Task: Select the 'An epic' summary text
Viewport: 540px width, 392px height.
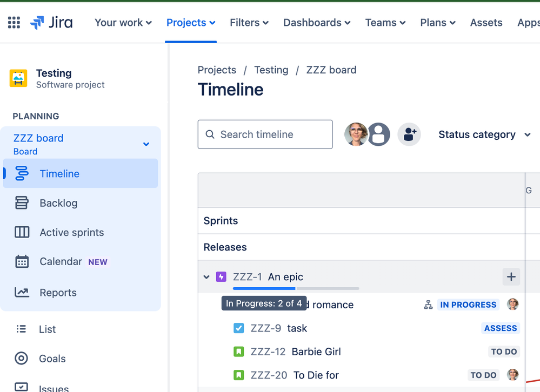Action: point(285,277)
